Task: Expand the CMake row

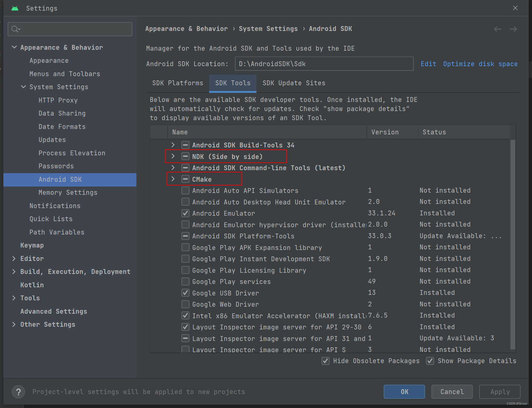Action: point(173,179)
